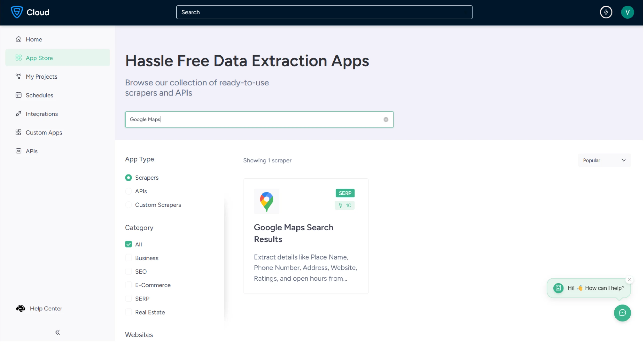The height and width of the screenshot is (346, 644).
Task: Click the My Projects nodes icon
Action: click(18, 76)
